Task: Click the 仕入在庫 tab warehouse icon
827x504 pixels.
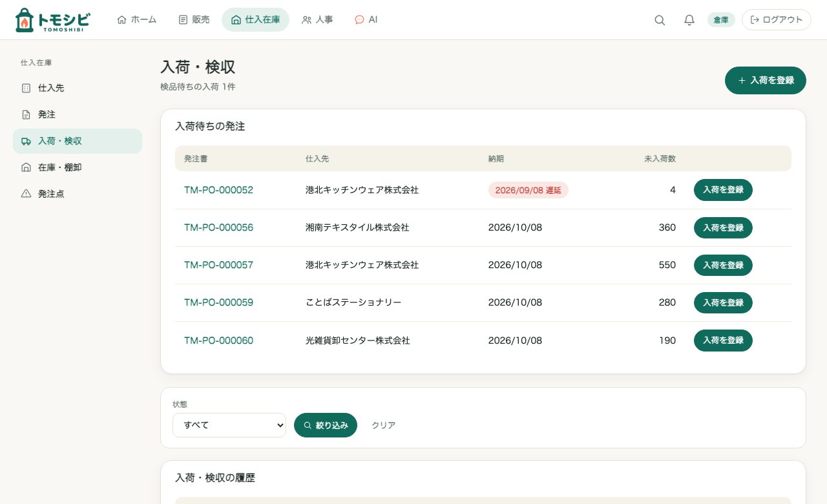Action: (236, 20)
